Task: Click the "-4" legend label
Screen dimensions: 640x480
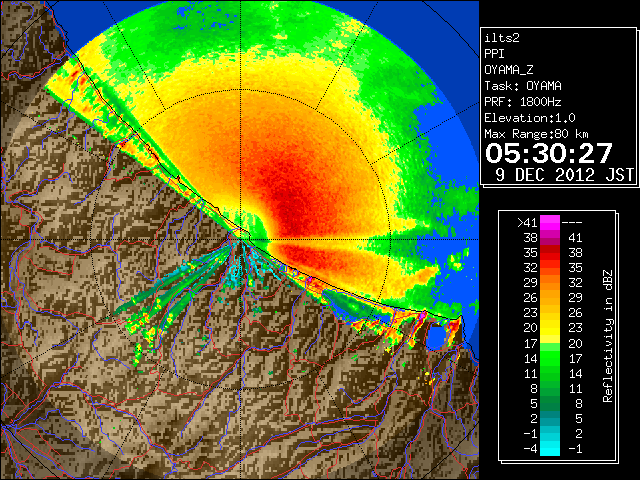Action: [x=530, y=449]
